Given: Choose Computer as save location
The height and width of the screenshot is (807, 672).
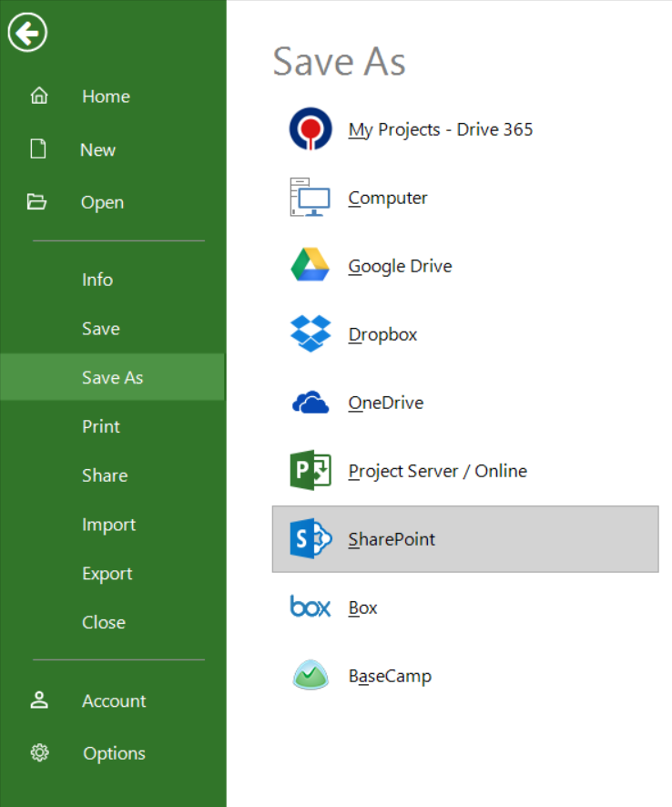Looking at the screenshot, I should pyautogui.click(x=388, y=199).
